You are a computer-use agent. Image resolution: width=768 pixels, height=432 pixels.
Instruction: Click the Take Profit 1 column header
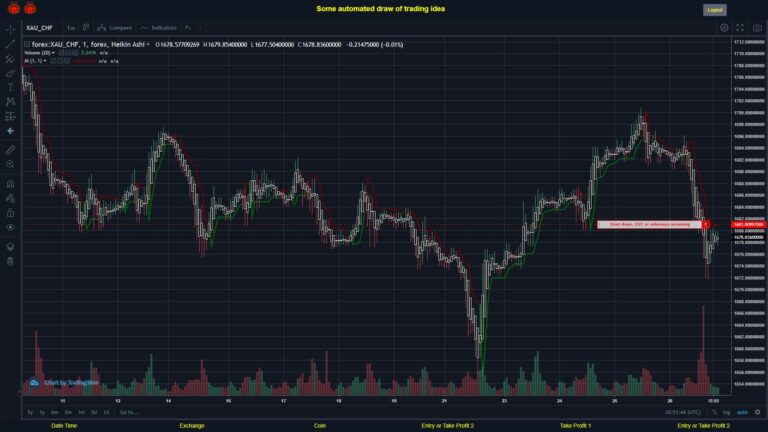coord(576,426)
